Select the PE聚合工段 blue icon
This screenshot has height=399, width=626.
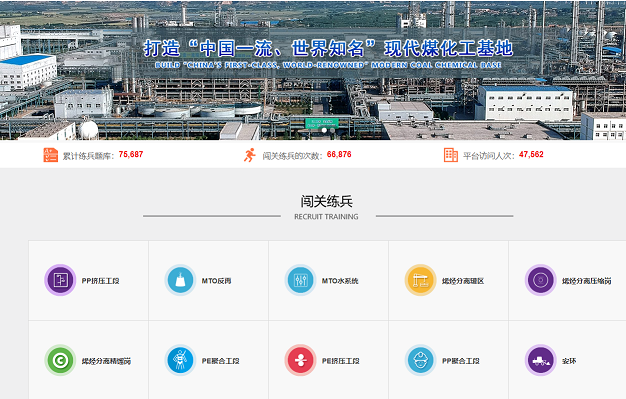(x=180, y=360)
